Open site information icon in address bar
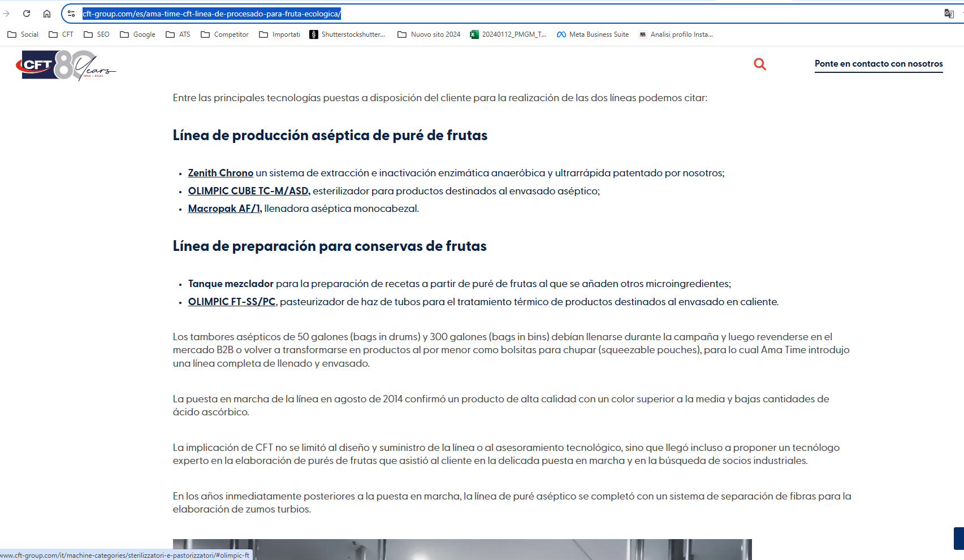 pos(71,14)
